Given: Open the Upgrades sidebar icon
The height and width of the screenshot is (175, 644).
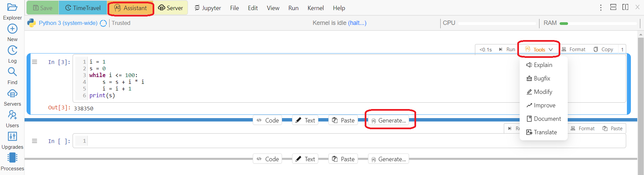Looking at the screenshot, I should [x=12, y=136].
